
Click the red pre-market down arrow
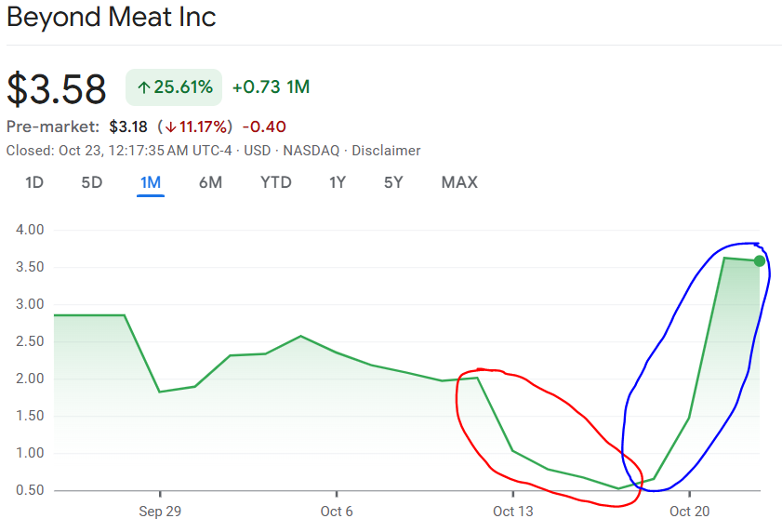click(170, 127)
